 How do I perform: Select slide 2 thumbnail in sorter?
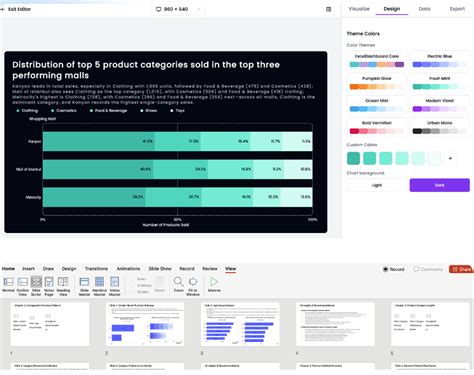tap(145, 324)
